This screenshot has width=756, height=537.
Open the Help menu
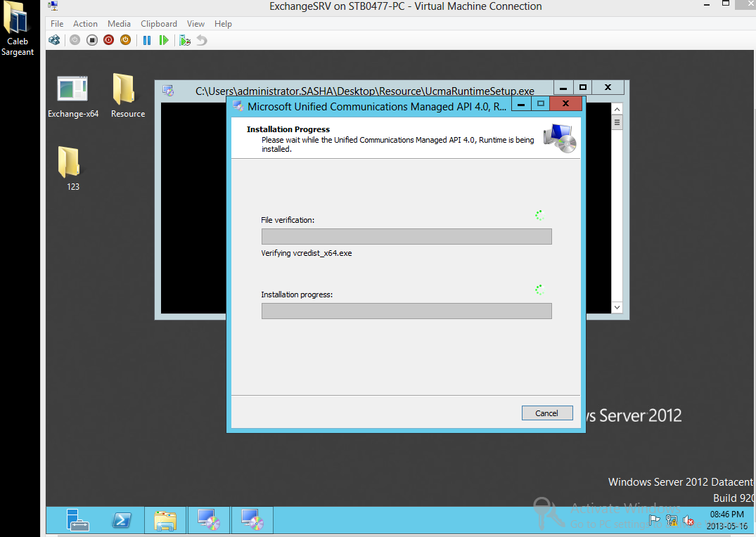(x=223, y=24)
